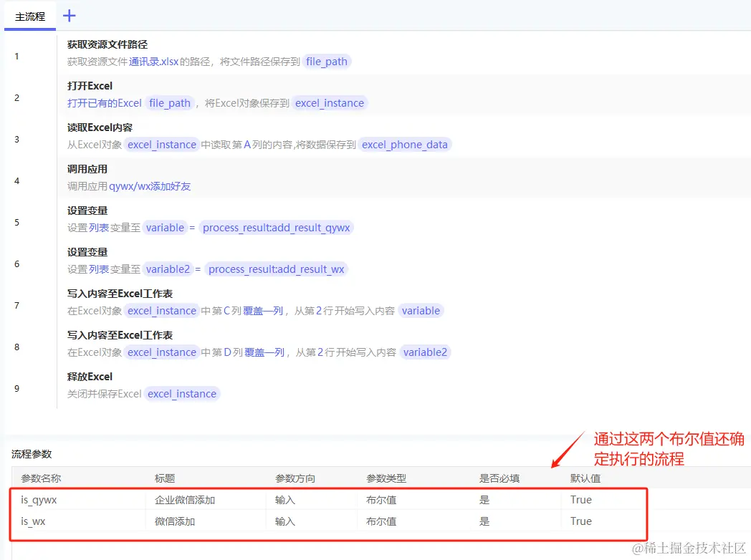Viewport: 751px width, 560px height.
Task: Click the variable name in step 5
Action: [x=166, y=228]
